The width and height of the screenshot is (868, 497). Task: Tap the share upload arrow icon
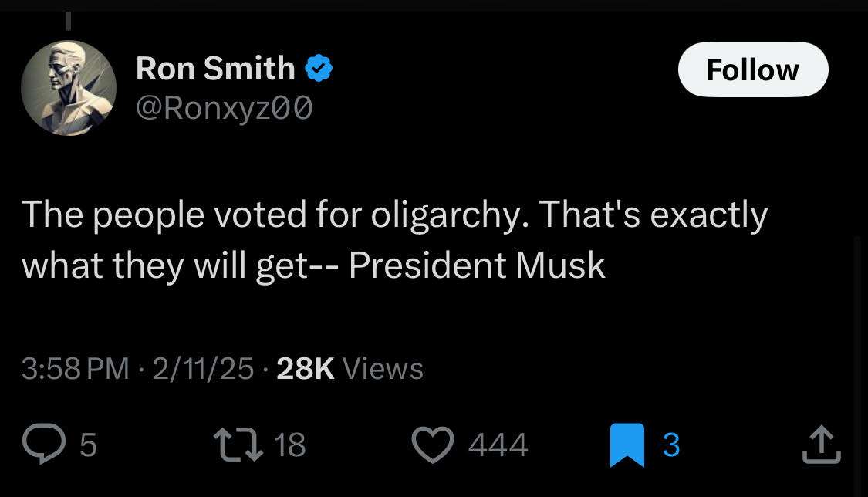tap(819, 445)
